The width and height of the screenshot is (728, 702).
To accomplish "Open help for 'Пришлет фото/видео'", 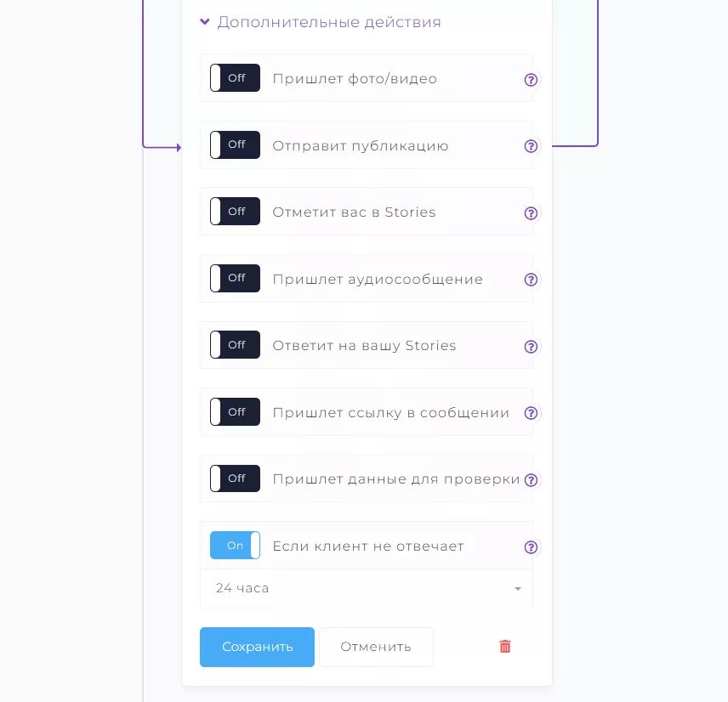I will (x=531, y=80).
